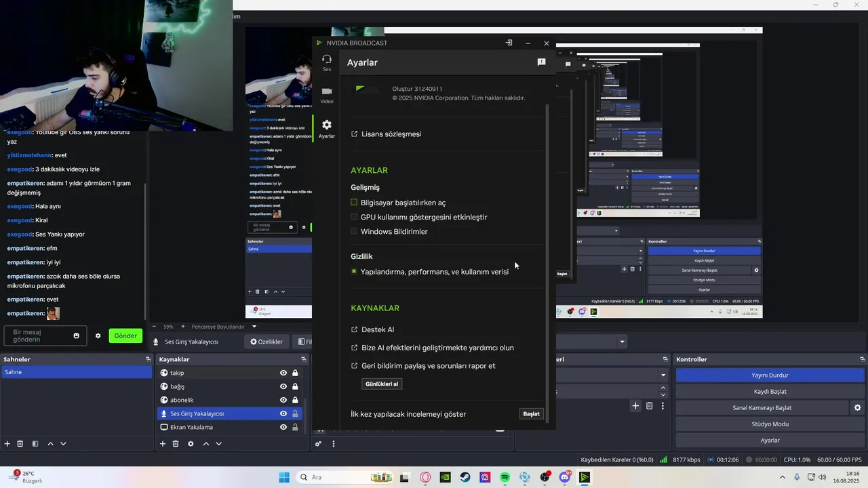Screen dimensions: 868x488
Task: Increase transition duration with up stepper
Action: 663,388
